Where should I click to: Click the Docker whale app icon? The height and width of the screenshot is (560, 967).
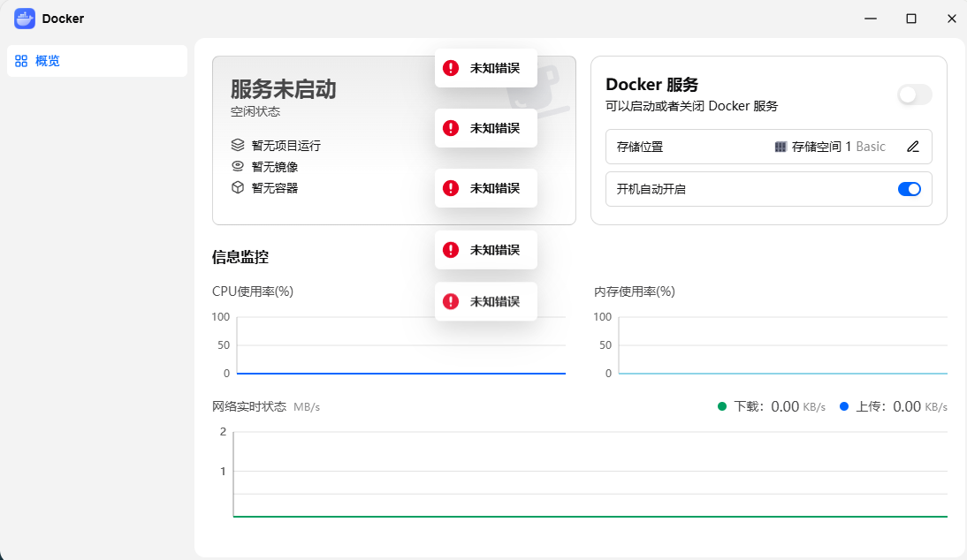click(x=25, y=19)
